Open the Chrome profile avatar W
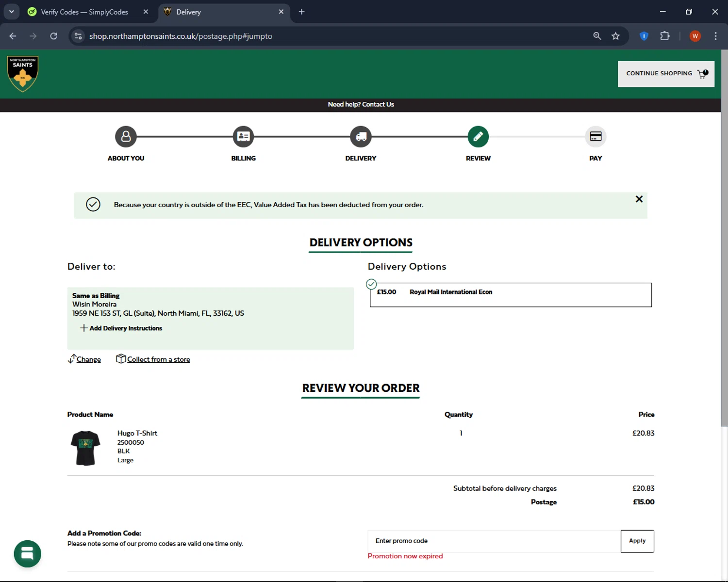This screenshot has height=582, width=728. tap(695, 36)
